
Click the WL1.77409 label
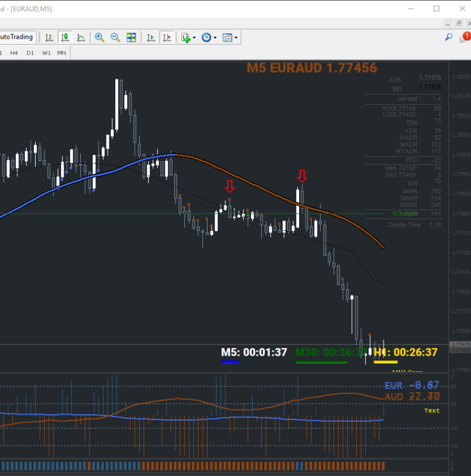[403, 175]
